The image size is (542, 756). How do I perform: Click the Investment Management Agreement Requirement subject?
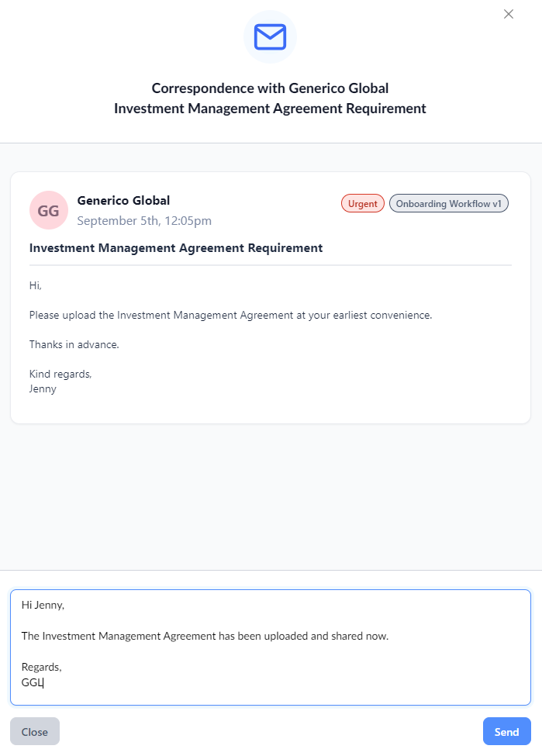tap(176, 248)
